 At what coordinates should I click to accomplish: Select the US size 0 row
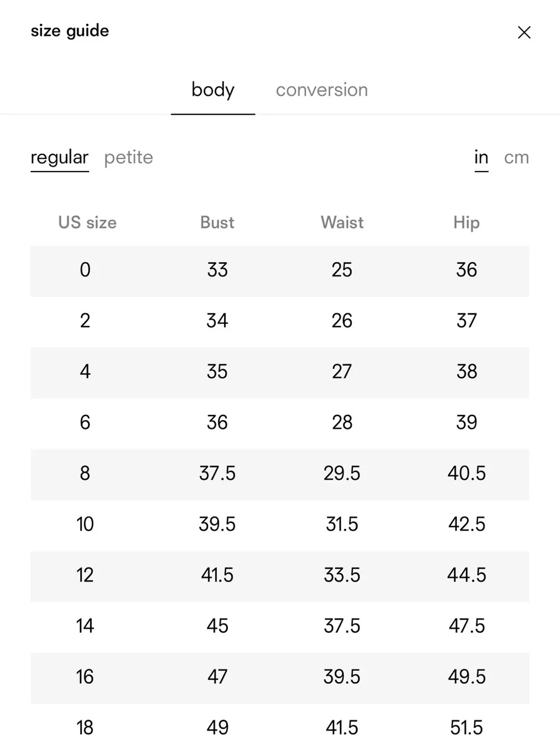(x=280, y=271)
